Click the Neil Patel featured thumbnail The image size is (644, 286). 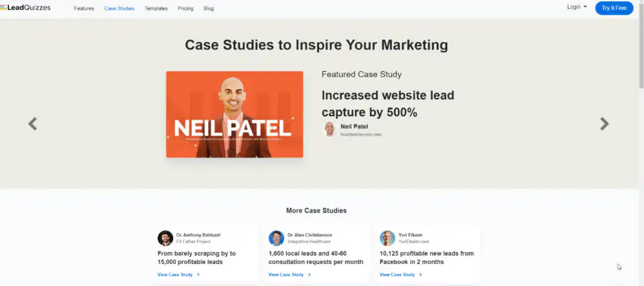click(234, 114)
